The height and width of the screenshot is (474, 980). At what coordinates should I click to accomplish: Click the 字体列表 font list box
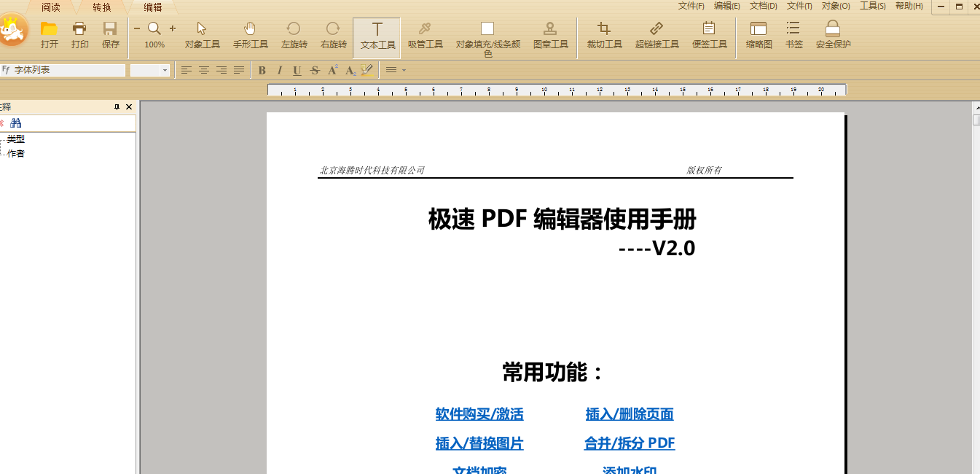[x=63, y=71]
